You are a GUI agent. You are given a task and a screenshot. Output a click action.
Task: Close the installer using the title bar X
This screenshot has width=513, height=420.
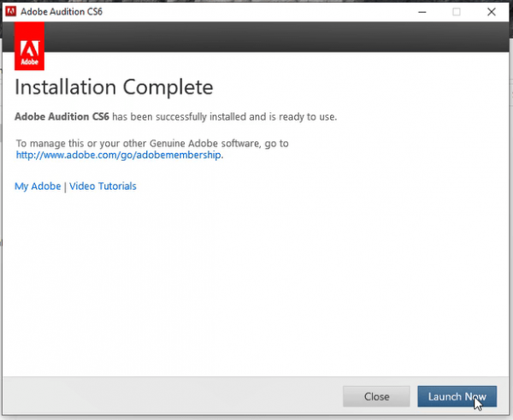(x=491, y=11)
